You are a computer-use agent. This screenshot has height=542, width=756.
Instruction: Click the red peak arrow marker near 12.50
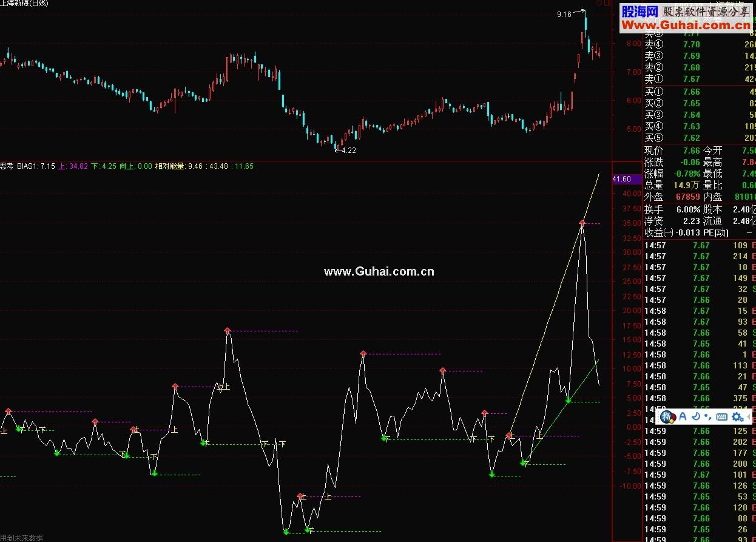363,353
